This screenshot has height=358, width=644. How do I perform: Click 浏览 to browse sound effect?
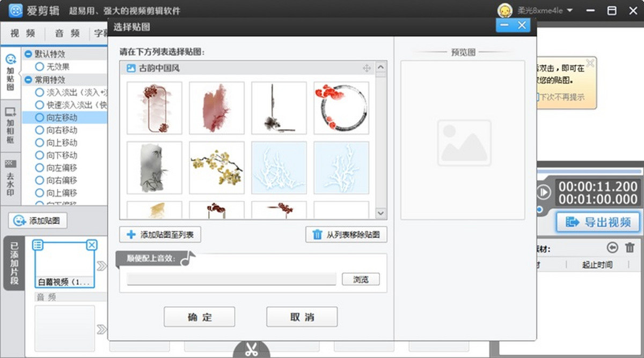pyautogui.click(x=361, y=279)
